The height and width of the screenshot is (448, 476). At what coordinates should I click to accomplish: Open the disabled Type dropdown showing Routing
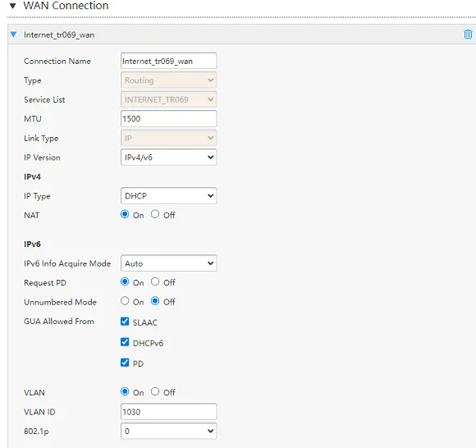click(169, 80)
